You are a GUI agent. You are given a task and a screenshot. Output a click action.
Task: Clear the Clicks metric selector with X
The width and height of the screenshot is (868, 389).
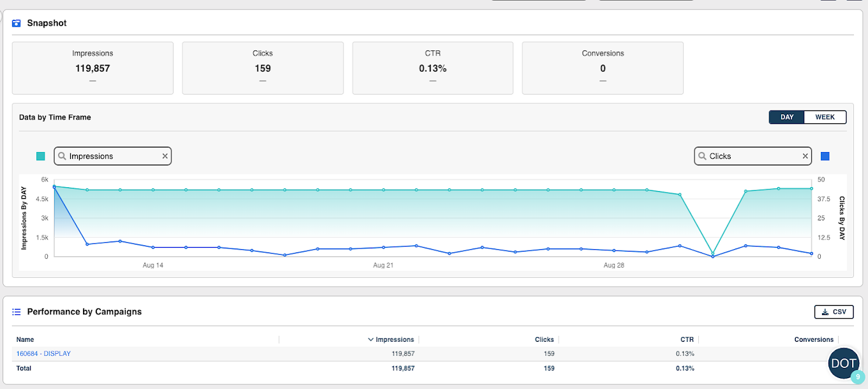coord(805,156)
